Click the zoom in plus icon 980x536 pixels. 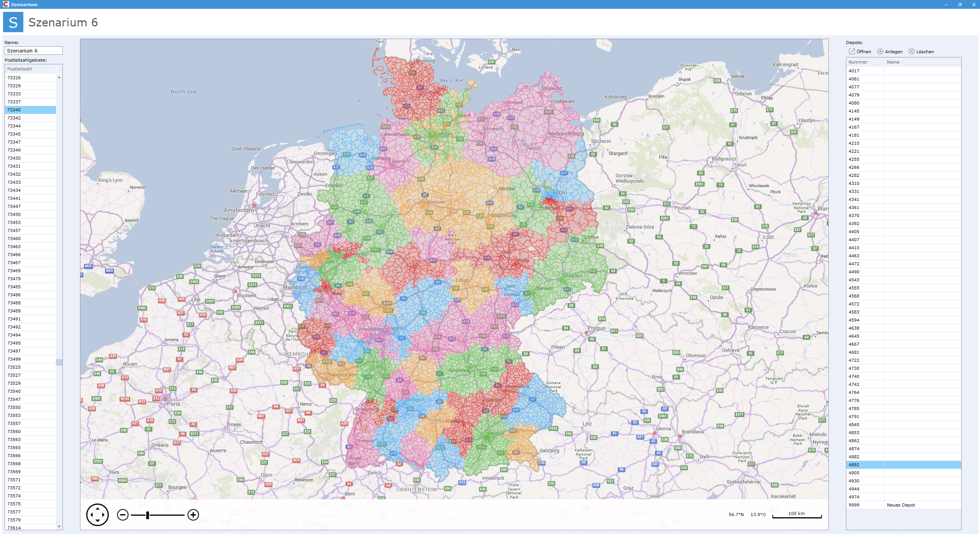pos(193,515)
